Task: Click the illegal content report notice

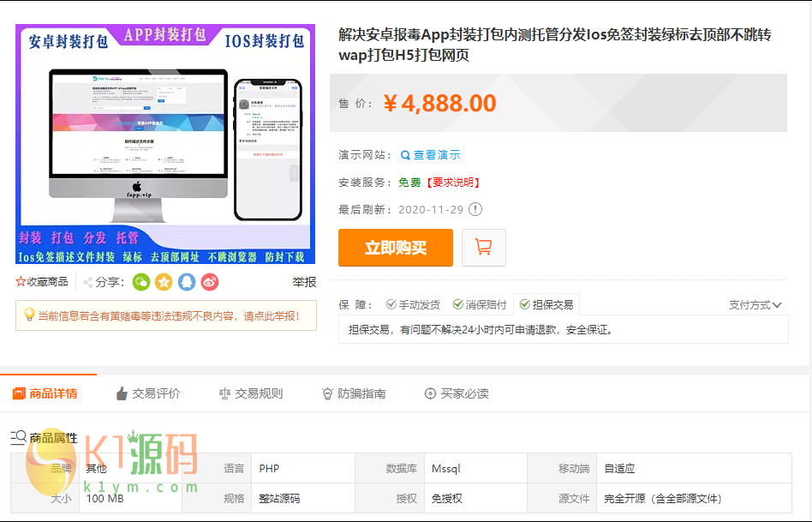Action: (166, 315)
